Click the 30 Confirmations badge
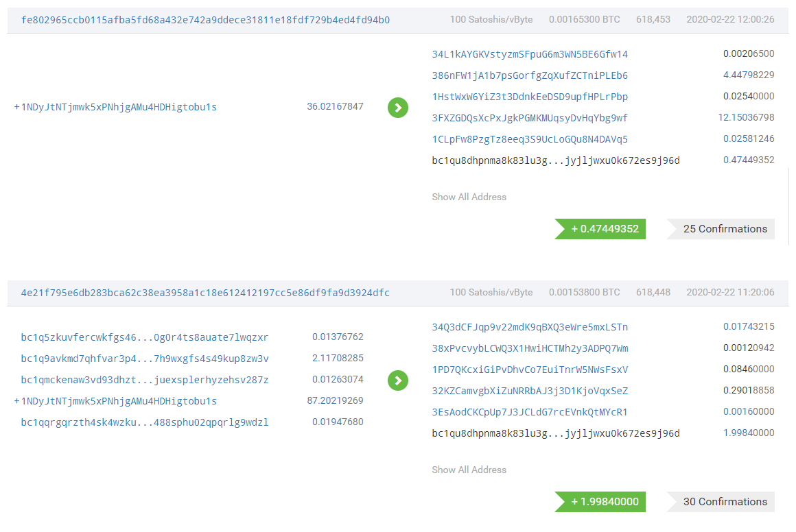 pyautogui.click(x=721, y=502)
